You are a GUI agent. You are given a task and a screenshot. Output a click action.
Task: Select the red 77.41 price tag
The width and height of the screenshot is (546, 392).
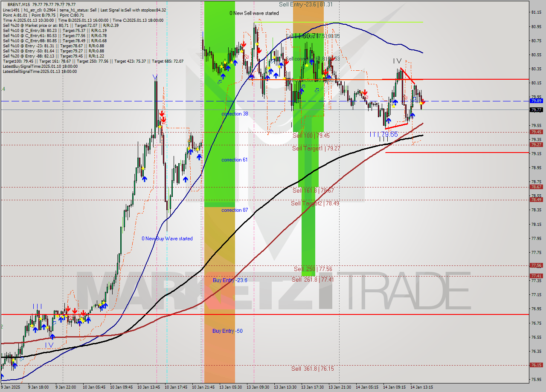[x=536, y=276]
